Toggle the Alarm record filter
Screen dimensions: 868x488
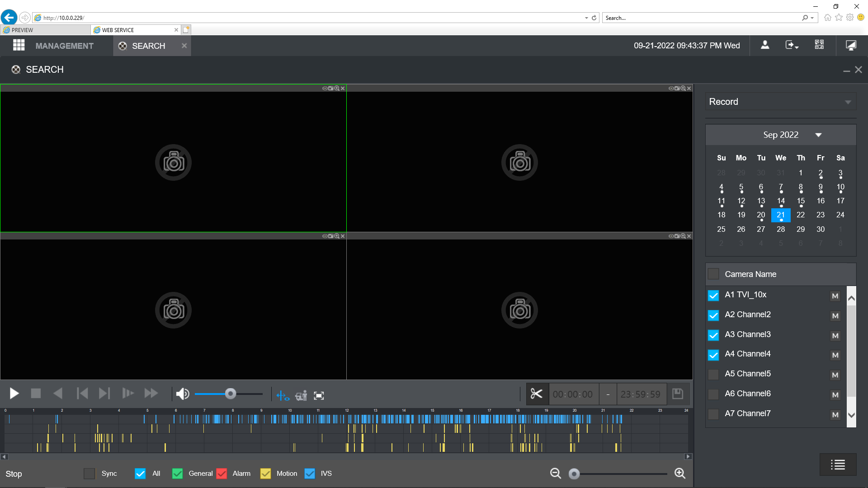click(x=222, y=474)
